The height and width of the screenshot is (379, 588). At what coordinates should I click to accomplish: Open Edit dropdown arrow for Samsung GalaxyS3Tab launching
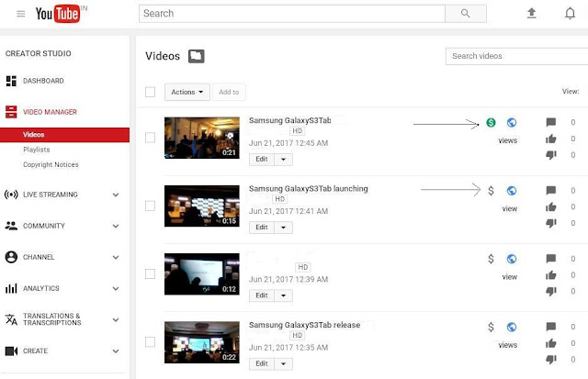284,228
